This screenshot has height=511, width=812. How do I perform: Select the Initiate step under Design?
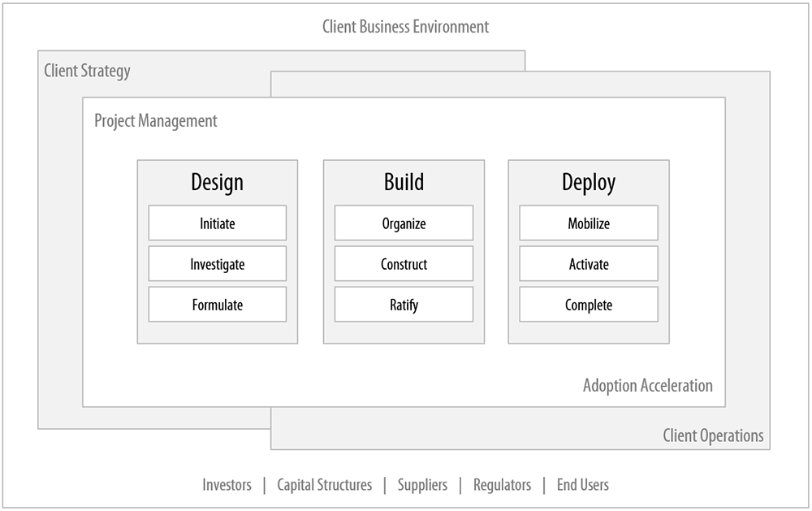click(216, 223)
